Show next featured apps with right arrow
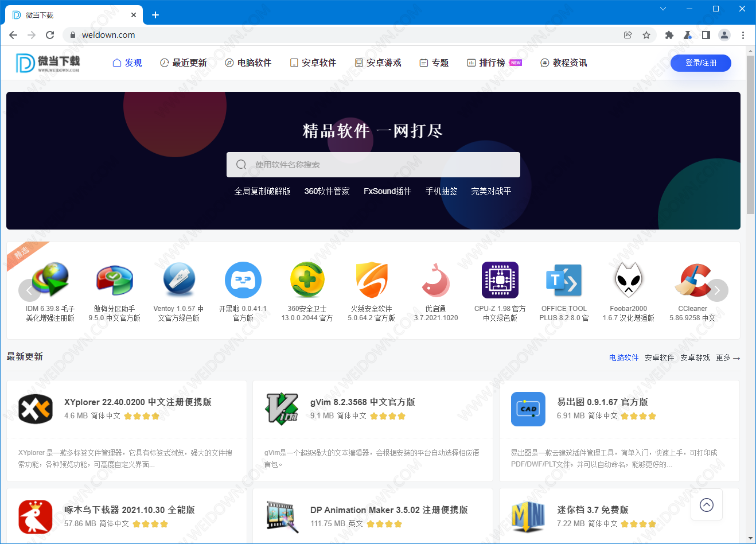Viewport: 756px width, 544px height. [x=717, y=290]
